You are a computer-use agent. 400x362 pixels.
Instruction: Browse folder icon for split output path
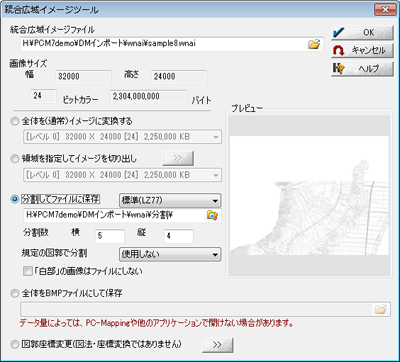point(212,215)
